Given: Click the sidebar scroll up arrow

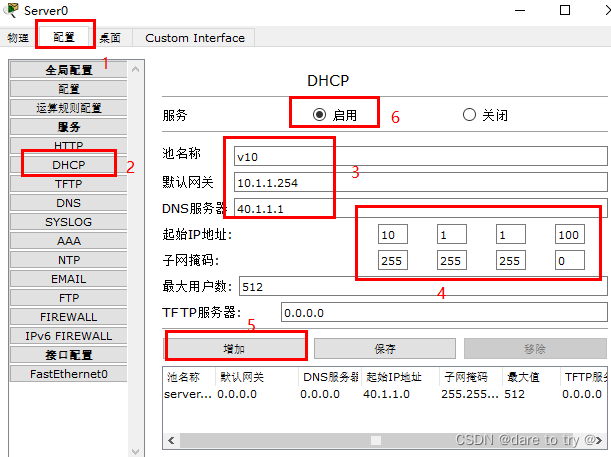Looking at the screenshot, I should [136, 69].
